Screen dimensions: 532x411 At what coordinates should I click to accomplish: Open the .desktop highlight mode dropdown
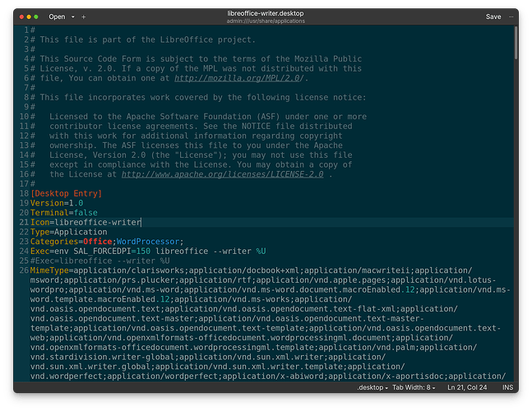[x=372, y=387]
